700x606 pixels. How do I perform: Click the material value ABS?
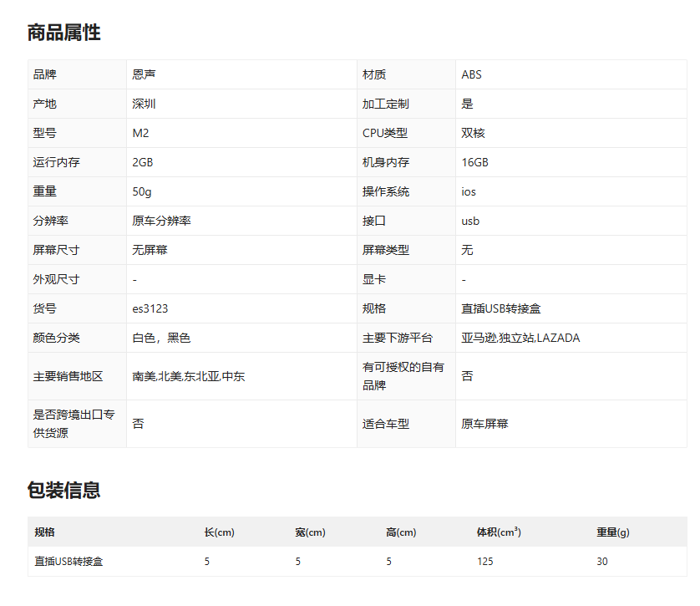pos(471,74)
